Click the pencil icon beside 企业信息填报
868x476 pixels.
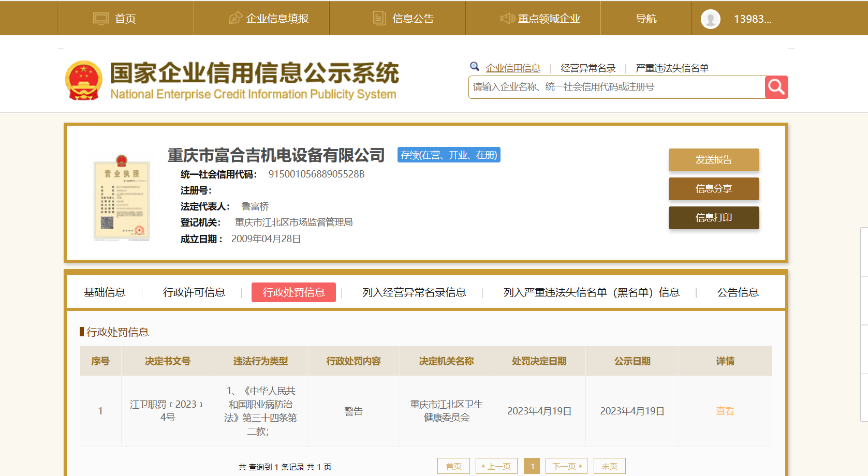pos(236,18)
